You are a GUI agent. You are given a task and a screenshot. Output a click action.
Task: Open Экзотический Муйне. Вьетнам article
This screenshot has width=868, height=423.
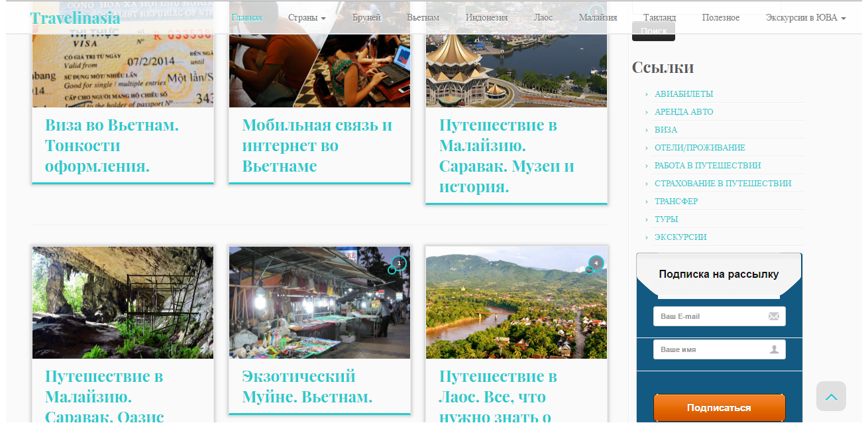[307, 387]
